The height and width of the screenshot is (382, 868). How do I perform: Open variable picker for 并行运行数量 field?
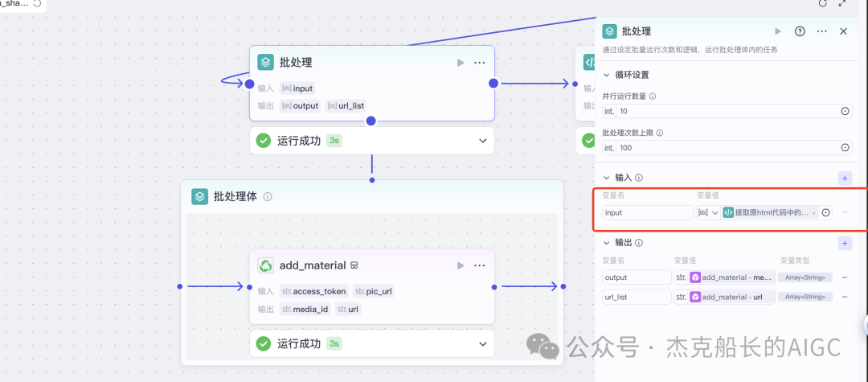point(845,111)
